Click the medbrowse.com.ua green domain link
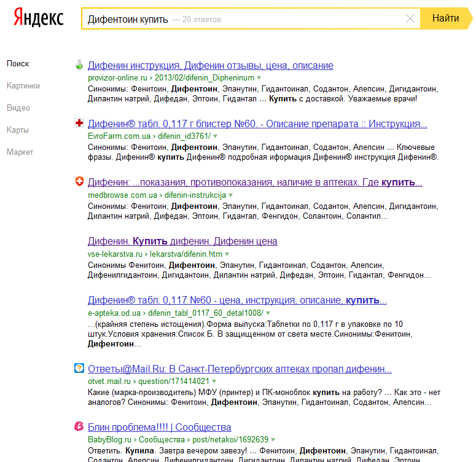Viewport: 476px width, 462px height. 123,195
